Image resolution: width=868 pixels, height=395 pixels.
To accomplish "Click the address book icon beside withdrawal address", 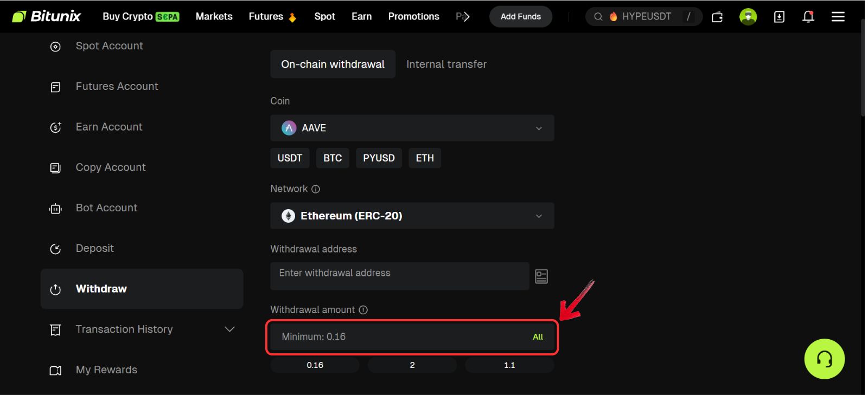I will tap(541, 276).
